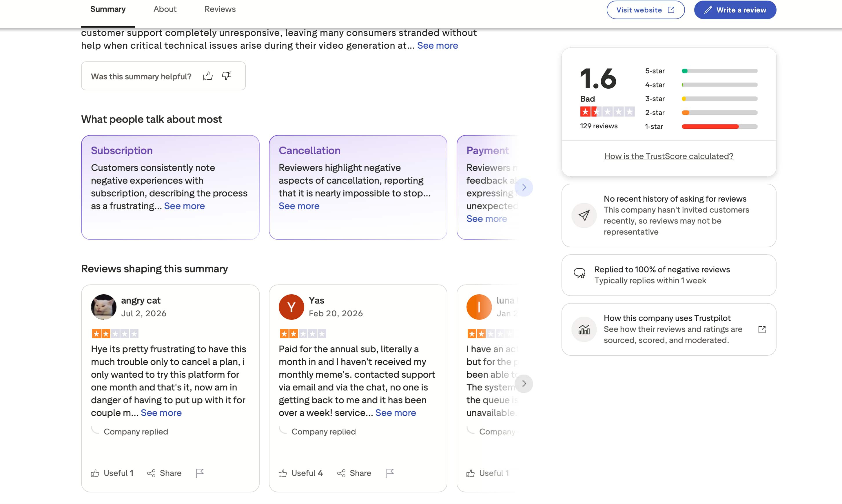The height and width of the screenshot is (504, 842).
Task: Open 'How this company uses Trustpilot' title
Action: tap(667, 318)
